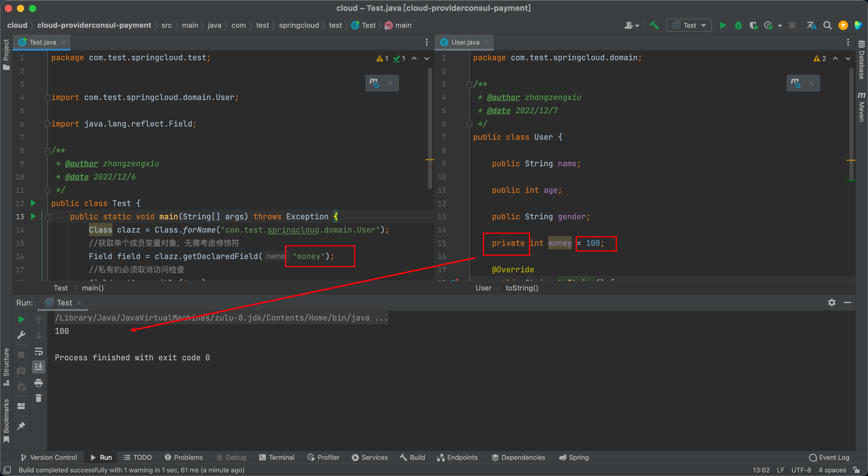
Task: Toggle tool window bars icon in status bar corner
Action: [x=7, y=470]
